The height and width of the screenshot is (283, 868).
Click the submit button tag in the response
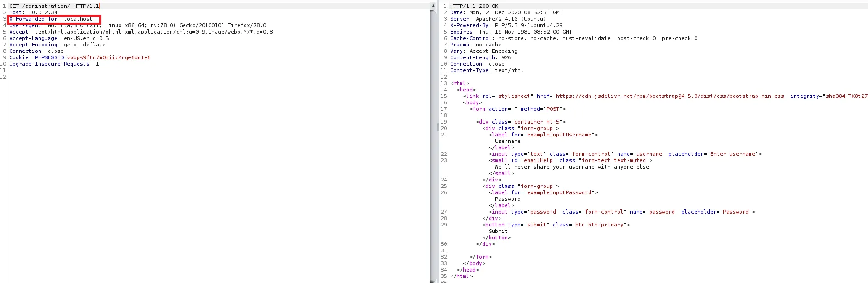[x=556, y=225]
